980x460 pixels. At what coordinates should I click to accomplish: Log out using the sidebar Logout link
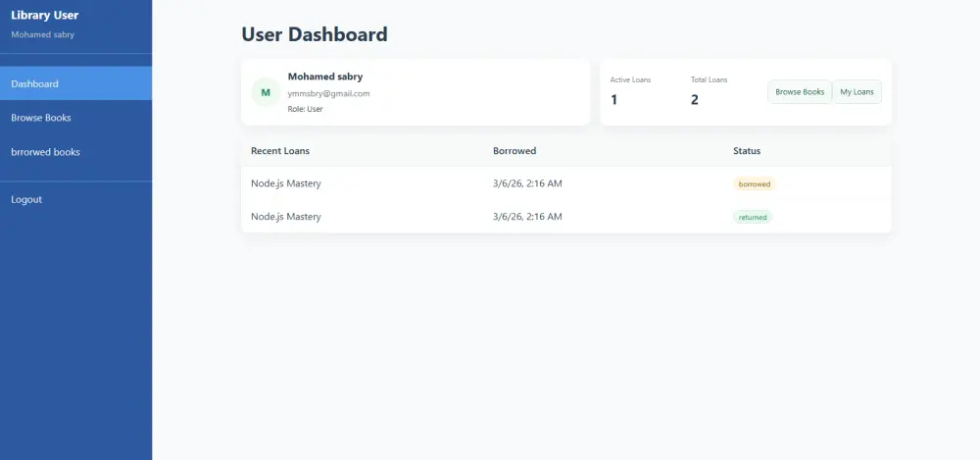pyautogui.click(x=75, y=200)
